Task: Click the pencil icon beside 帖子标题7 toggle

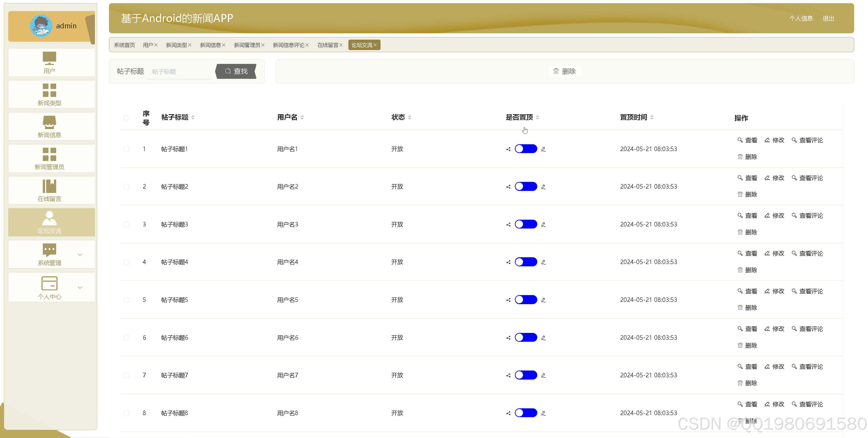Action: (543, 375)
